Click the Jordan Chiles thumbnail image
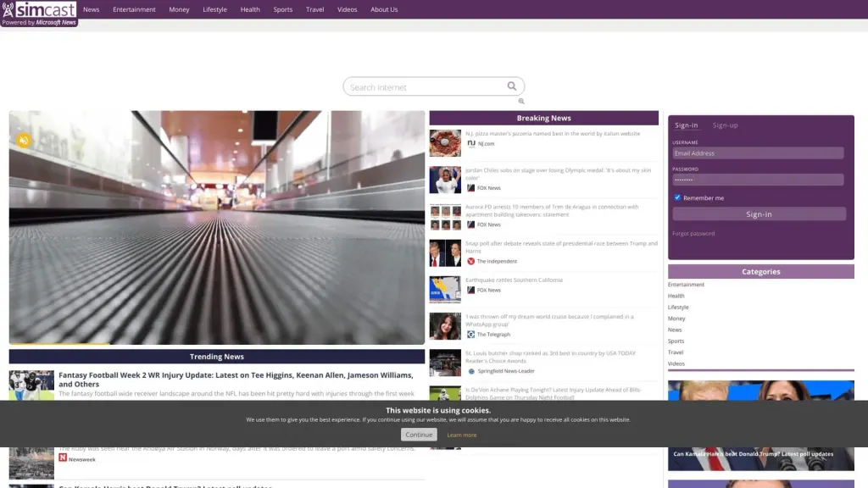Viewport: 868px width, 488px height. [x=445, y=180]
